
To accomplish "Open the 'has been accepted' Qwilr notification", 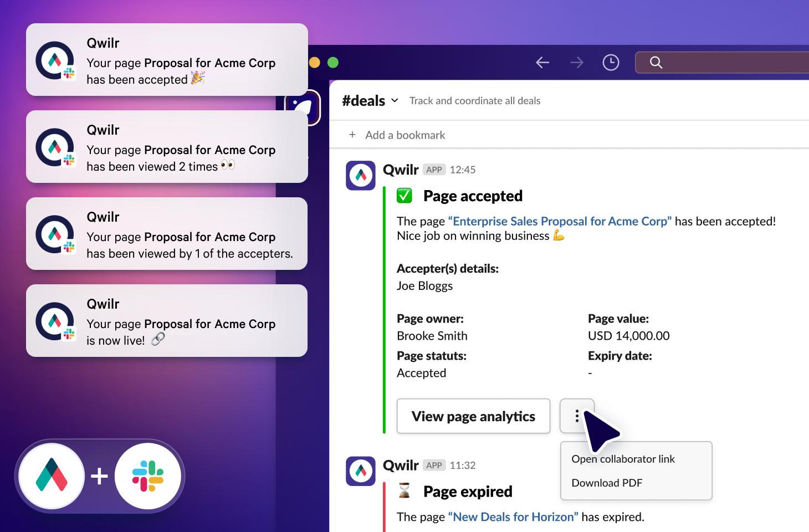I will click(167, 60).
